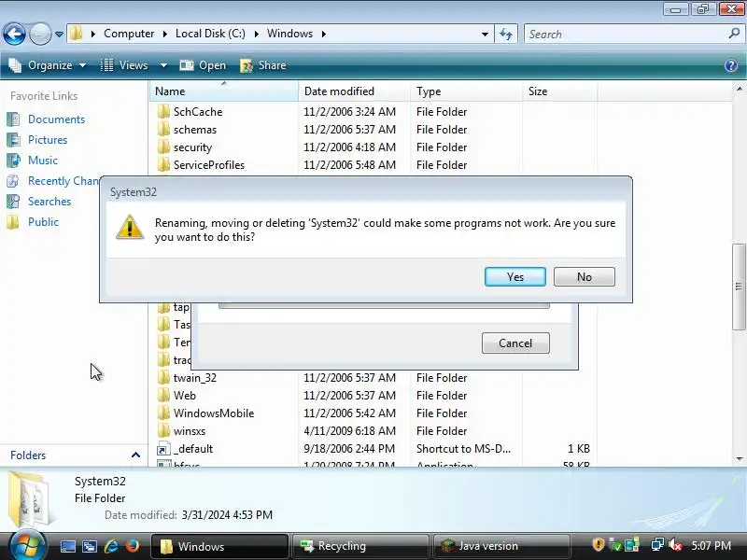The image size is (747, 560).
Task: Click the Refresh button
Action: pos(506,34)
